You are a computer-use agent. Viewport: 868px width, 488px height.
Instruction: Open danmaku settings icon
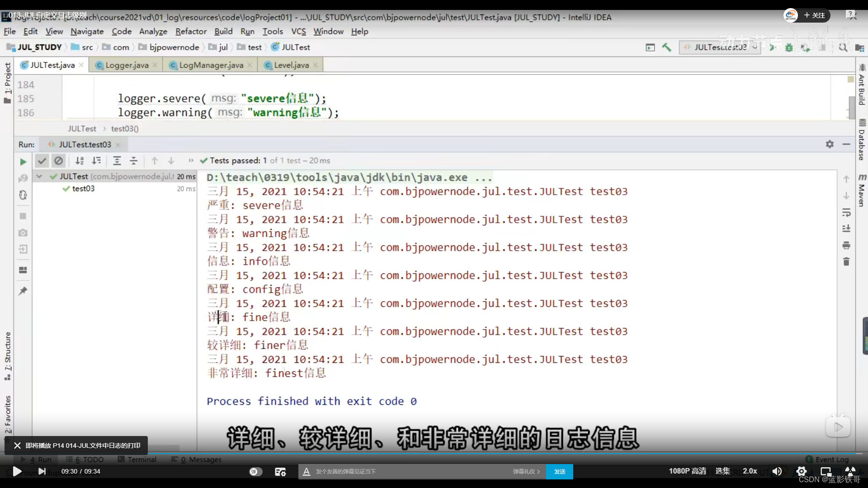click(x=280, y=472)
